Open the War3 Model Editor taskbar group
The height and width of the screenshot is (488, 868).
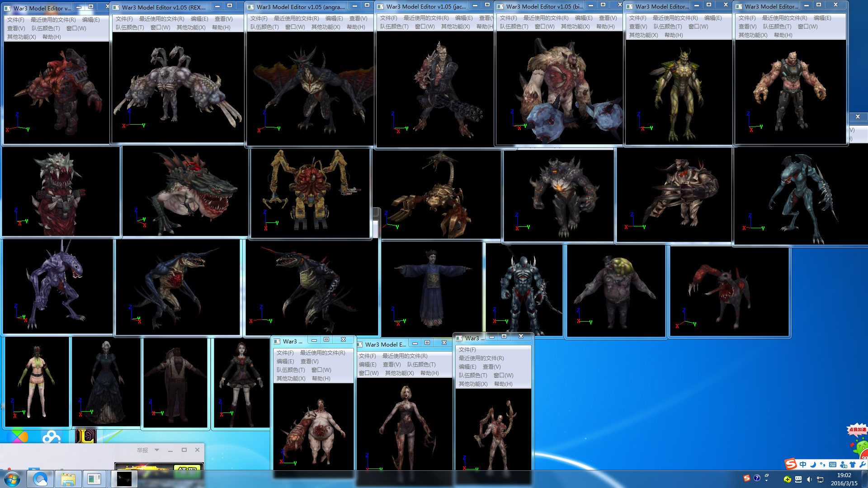tap(94, 479)
